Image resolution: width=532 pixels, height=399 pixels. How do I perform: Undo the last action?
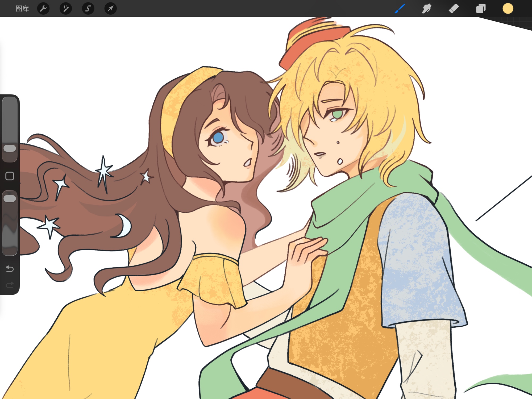10,269
